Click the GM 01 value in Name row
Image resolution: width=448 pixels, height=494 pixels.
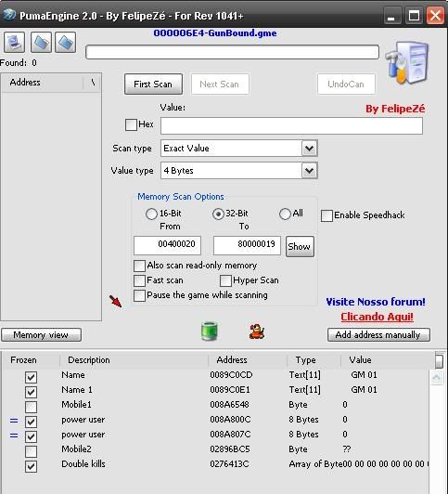pyautogui.click(x=364, y=375)
